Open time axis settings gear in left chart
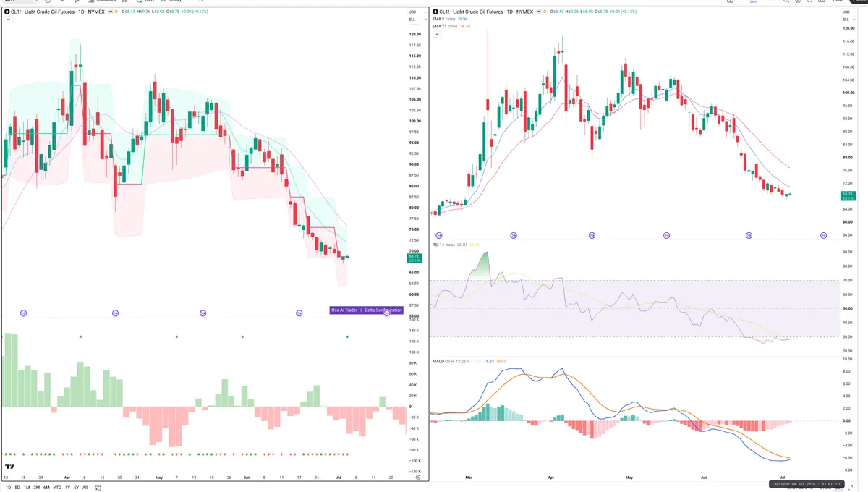 click(x=417, y=478)
